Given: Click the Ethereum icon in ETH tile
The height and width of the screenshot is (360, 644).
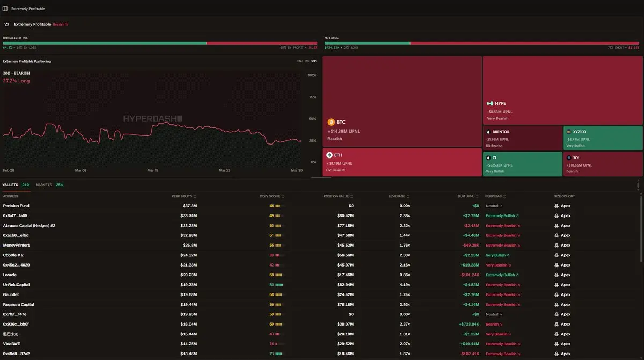Looking at the screenshot, I should tap(330, 155).
